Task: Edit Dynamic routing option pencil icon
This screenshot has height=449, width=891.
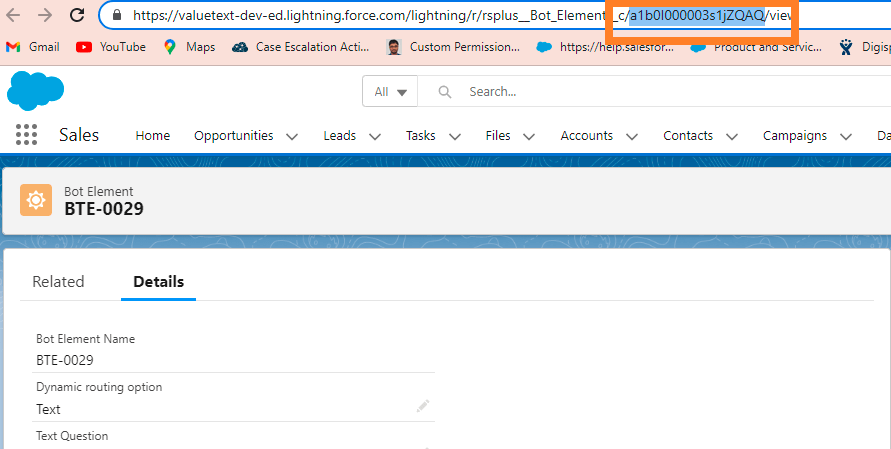Action: pos(422,405)
